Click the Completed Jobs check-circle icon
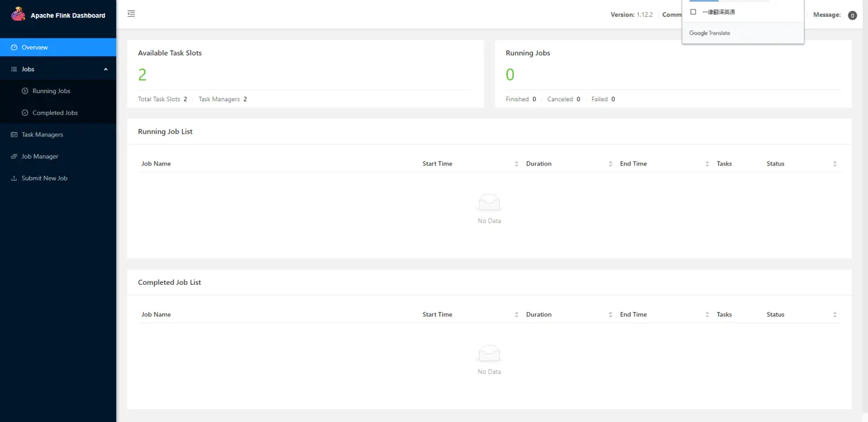 coord(25,113)
